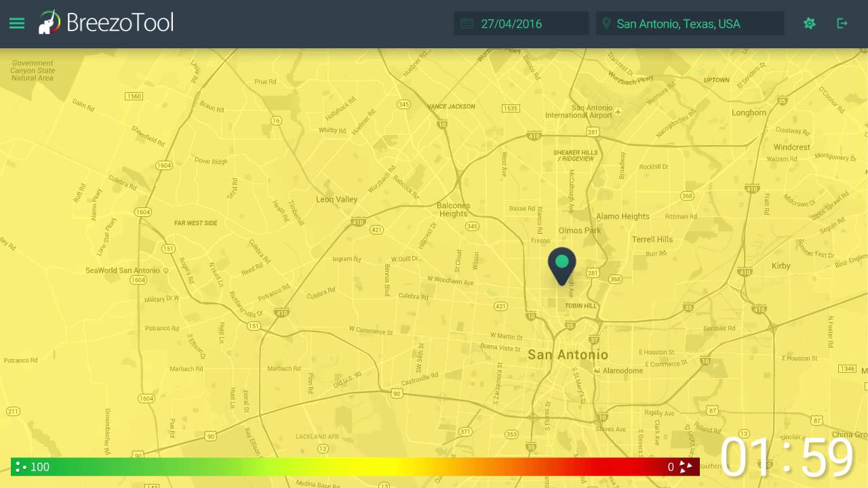Click the Longhorn label on map
This screenshot has height=488, width=868.
[749, 113]
